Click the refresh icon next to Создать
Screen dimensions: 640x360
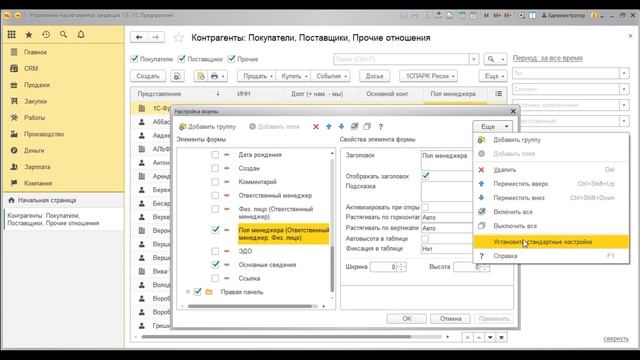[x=177, y=76]
